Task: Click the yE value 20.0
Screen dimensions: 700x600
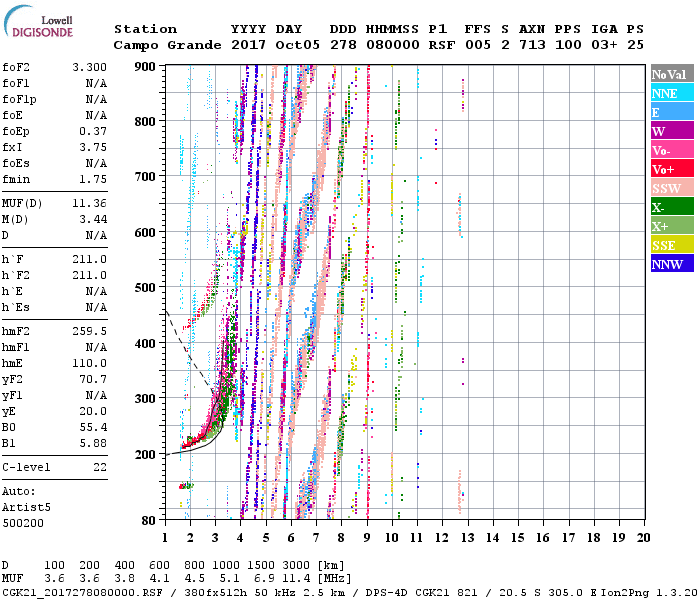Action: point(93,412)
